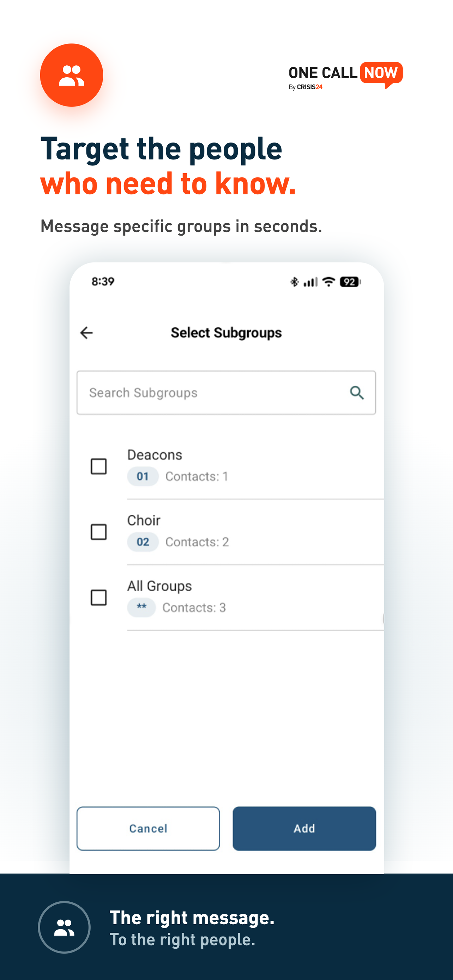Tap the 8:39 clock in status bar
The width and height of the screenshot is (453, 980).
click(x=103, y=282)
